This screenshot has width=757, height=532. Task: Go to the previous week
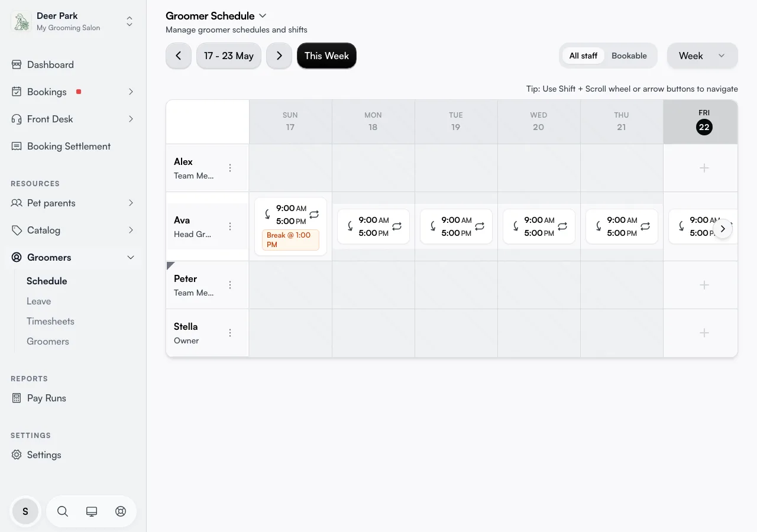point(179,56)
